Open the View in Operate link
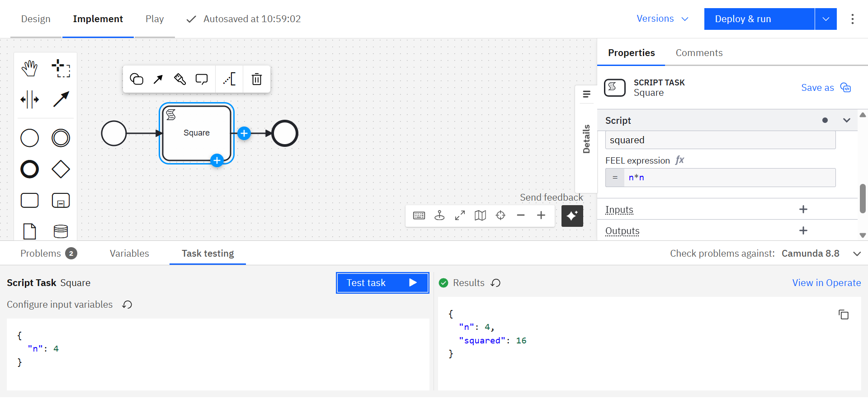This screenshot has height=399, width=868. coord(826,283)
